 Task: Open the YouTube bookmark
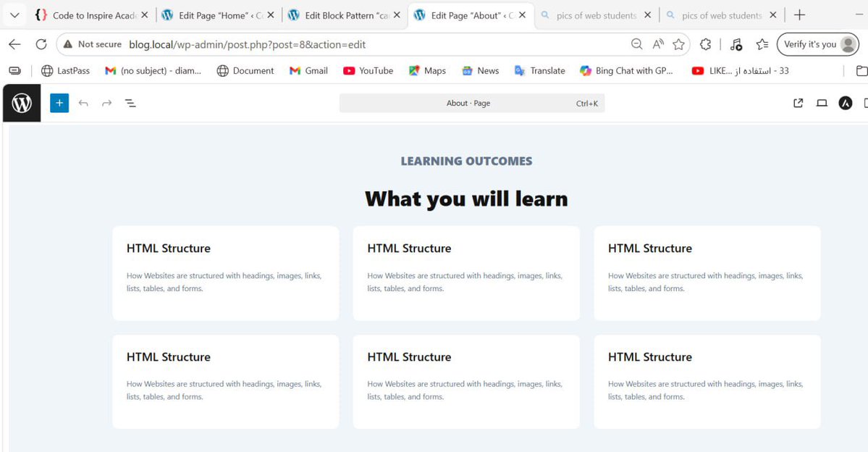click(x=368, y=70)
